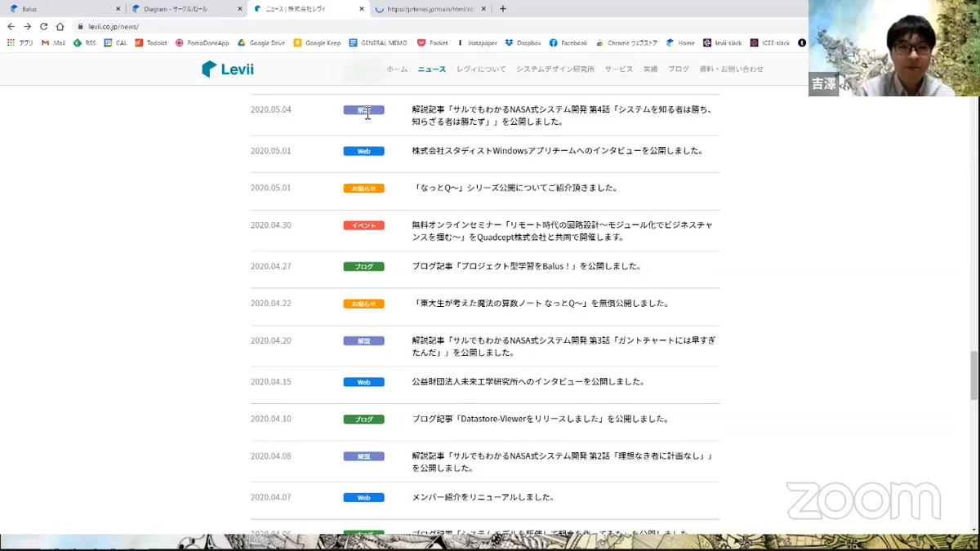Open the ニュース navigation item
The height and width of the screenshot is (551, 980).
(432, 69)
